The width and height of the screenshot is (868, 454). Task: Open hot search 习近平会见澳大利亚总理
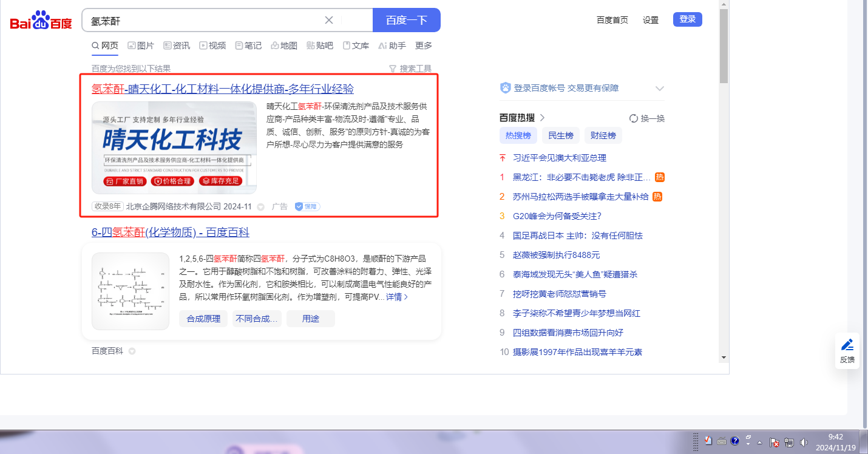(x=560, y=158)
